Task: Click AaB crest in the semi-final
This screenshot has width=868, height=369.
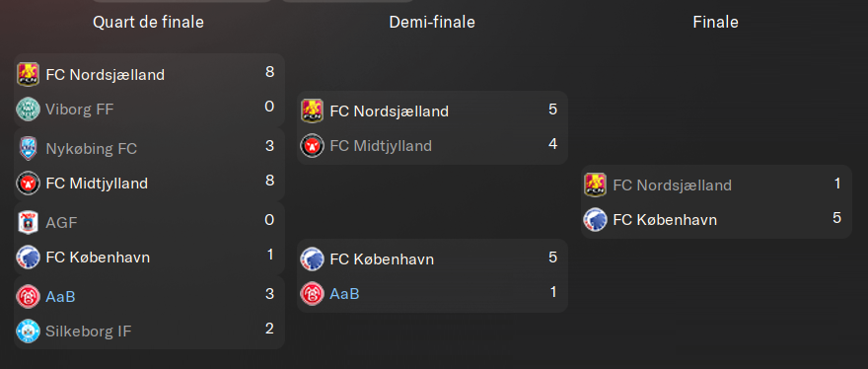Action: tap(312, 294)
